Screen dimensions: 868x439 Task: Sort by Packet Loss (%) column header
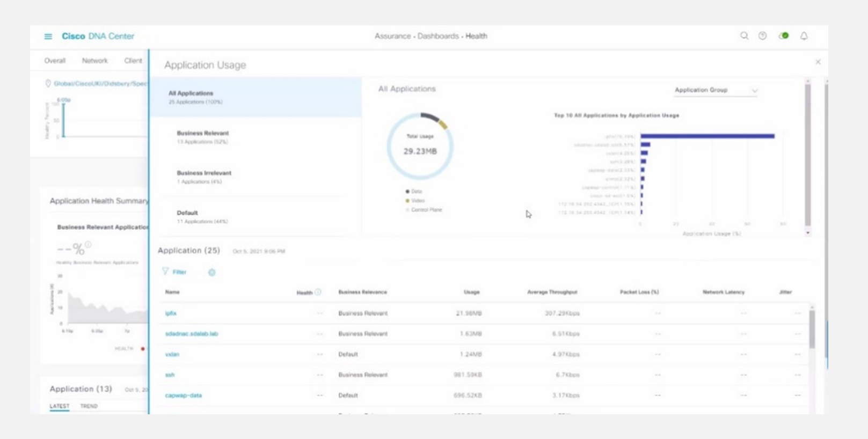[639, 292]
